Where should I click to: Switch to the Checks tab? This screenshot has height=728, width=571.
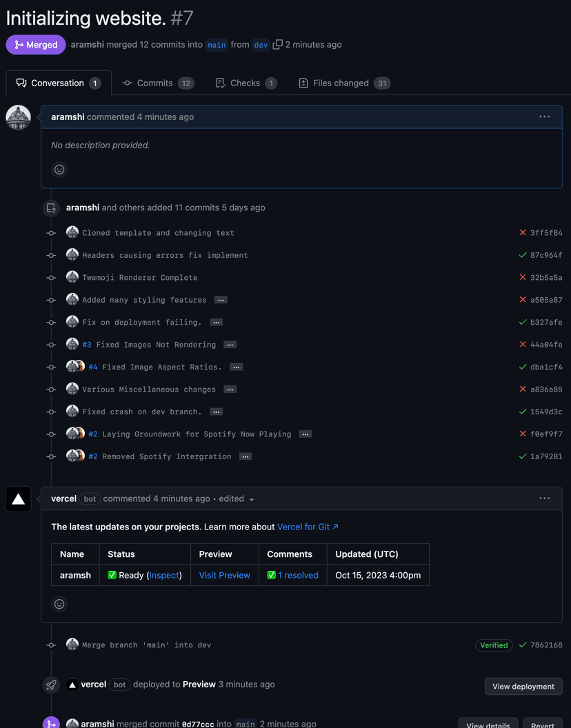coord(246,83)
